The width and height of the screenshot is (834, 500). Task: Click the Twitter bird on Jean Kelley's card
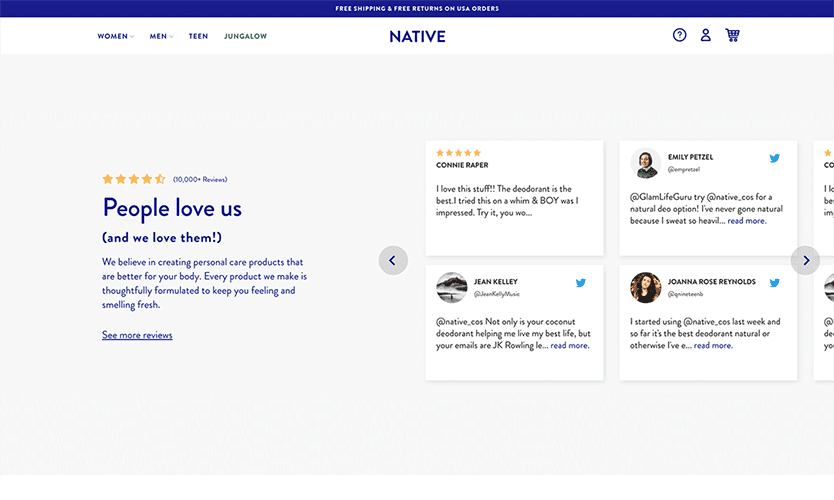(x=581, y=283)
